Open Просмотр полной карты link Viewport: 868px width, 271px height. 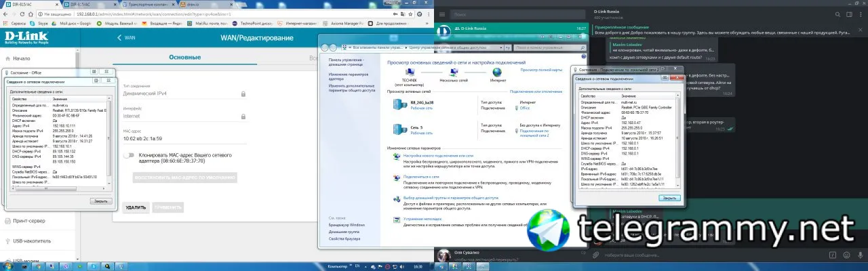[541, 69]
